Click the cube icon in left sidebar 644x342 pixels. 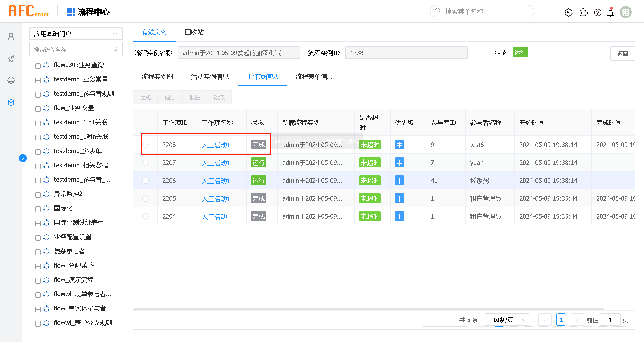(11, 102)
